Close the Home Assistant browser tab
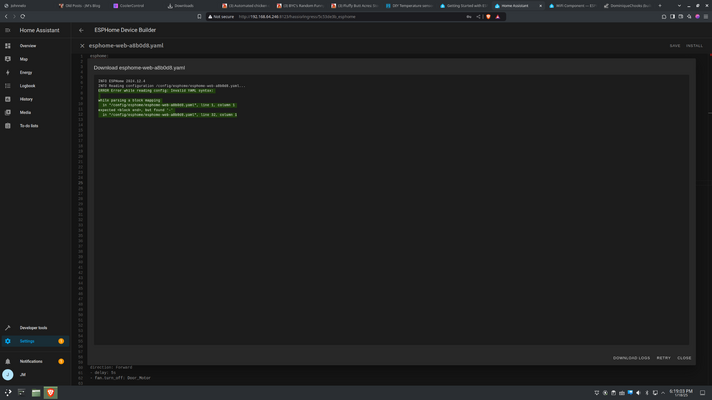712x400 pixels. pos(540,6)
